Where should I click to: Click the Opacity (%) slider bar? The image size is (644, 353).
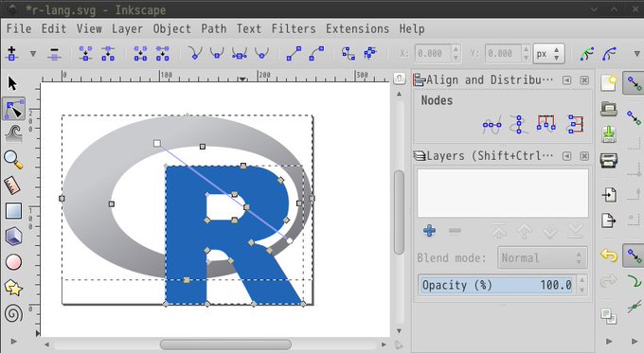point(496,285)
